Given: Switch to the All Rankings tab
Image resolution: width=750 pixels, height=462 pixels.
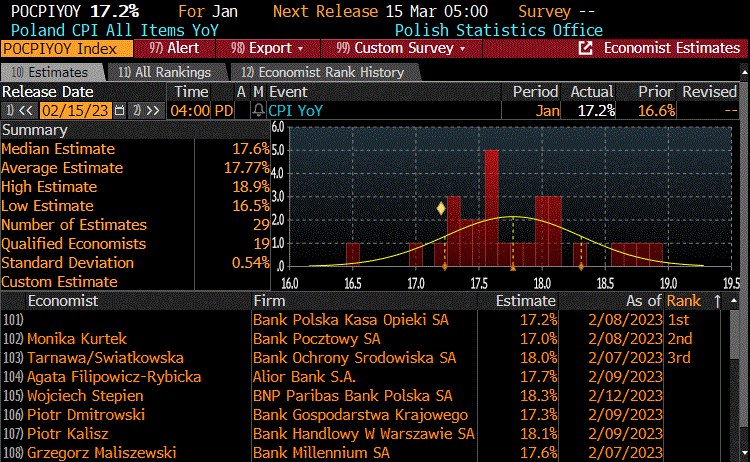Looking at the screenshot, I should (165, 72).
